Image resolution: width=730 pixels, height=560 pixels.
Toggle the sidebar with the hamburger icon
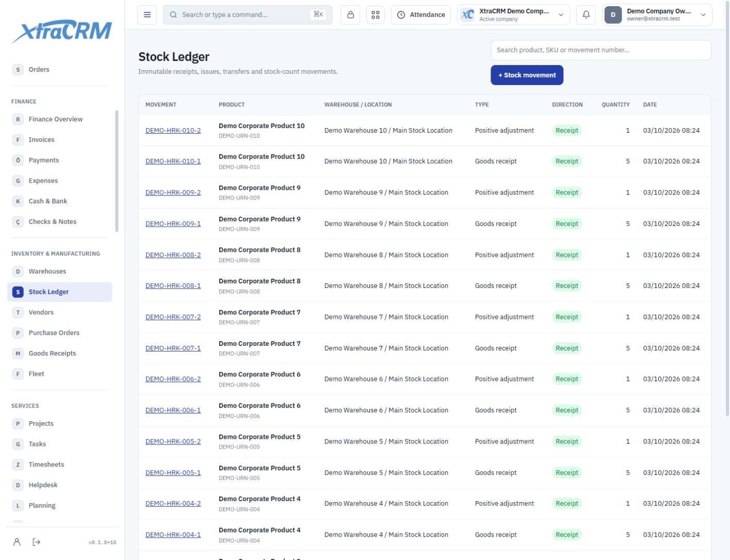(x=147, y=15)
